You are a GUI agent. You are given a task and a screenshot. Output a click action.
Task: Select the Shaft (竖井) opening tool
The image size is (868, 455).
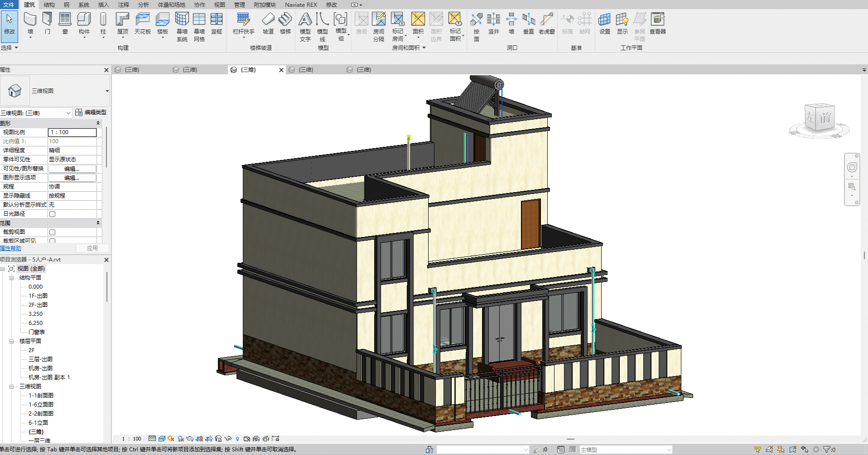tap(494, 24)
